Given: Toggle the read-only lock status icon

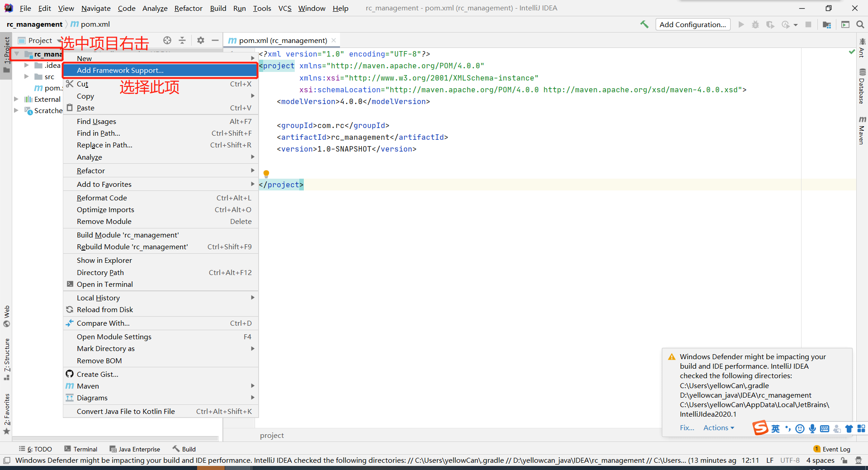Looking at the screenshot, I should tap(844, 460).
